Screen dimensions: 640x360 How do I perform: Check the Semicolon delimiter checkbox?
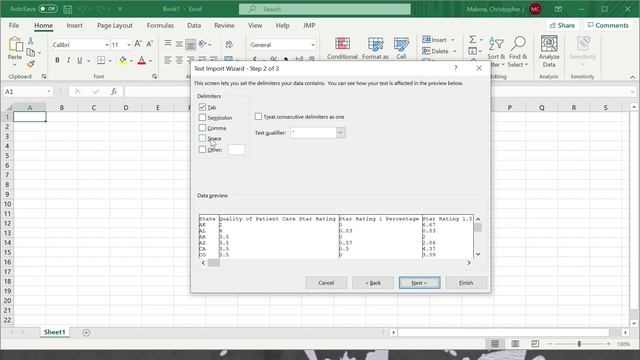(202, 118)
